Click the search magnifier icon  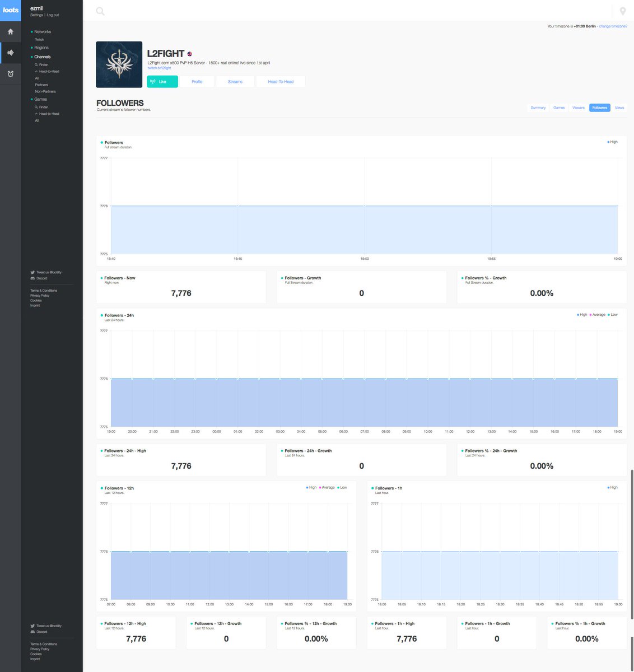coord(100,11)
